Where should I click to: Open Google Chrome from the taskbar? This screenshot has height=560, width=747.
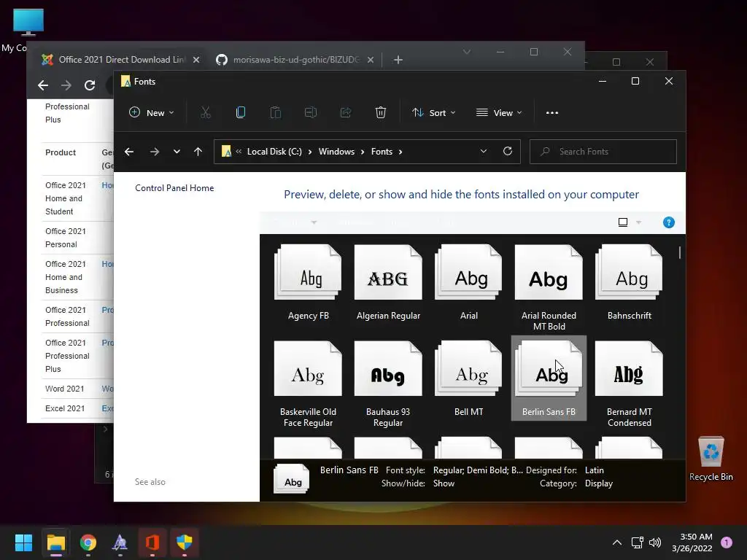coord(88,542)
